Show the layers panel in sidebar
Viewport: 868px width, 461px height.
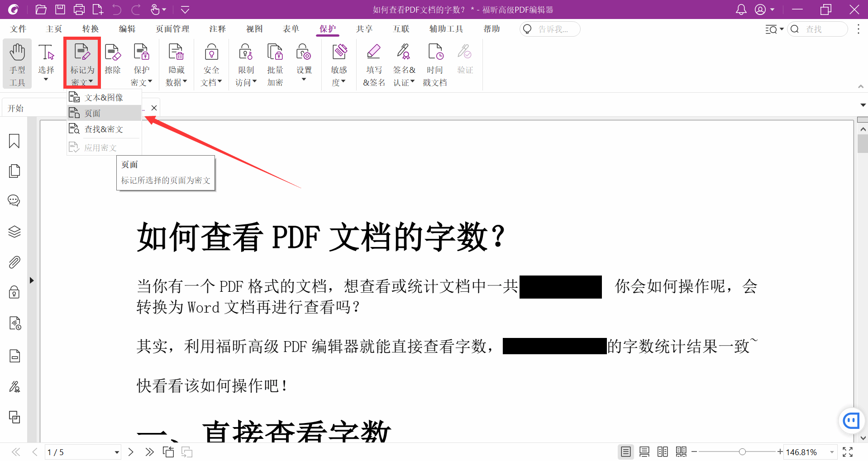point(14,232)
